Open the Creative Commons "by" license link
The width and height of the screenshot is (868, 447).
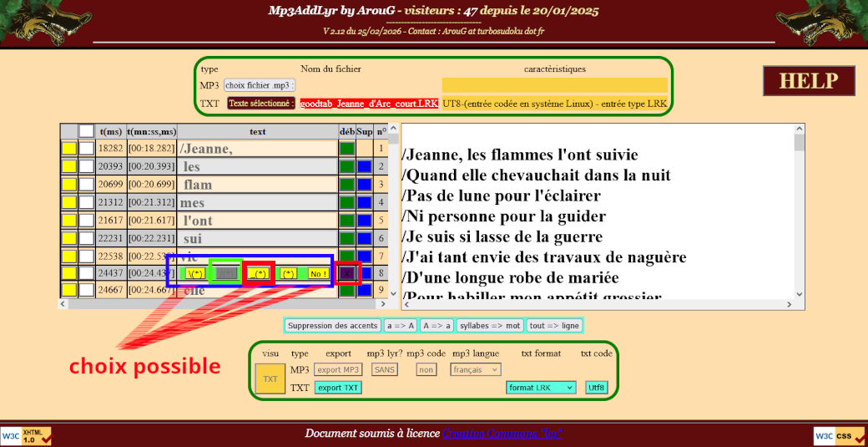pyautogui.click(x=502, y=434)
